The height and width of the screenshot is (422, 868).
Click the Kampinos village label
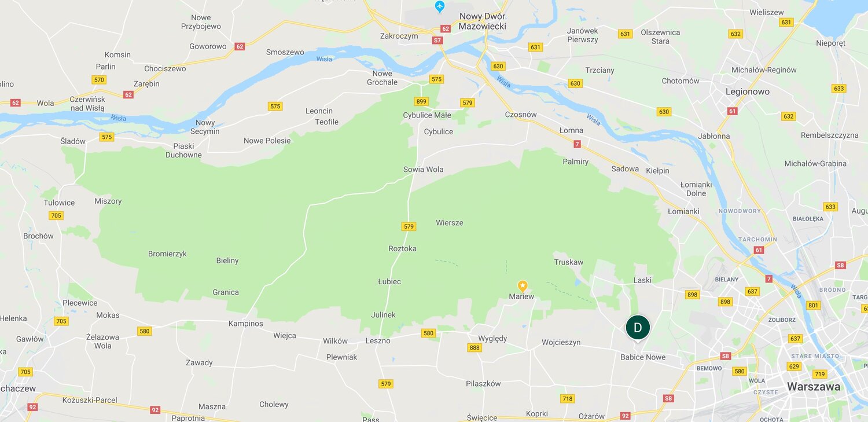tap(245, 324)
